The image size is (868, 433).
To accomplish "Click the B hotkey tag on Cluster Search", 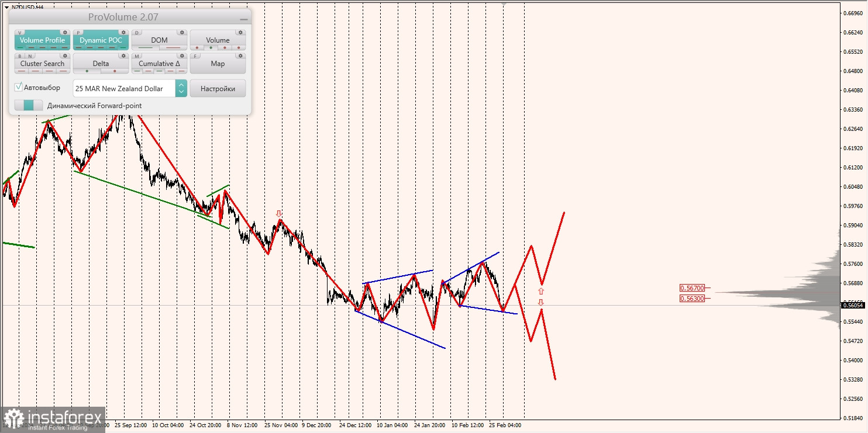I will (20, 57).
